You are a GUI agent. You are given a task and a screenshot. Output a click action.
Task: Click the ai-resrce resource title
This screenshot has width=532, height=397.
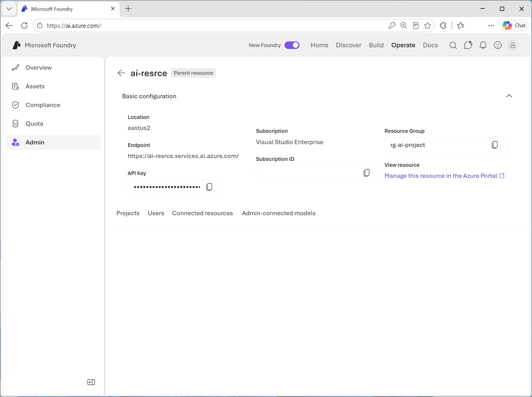click(149, 73)
